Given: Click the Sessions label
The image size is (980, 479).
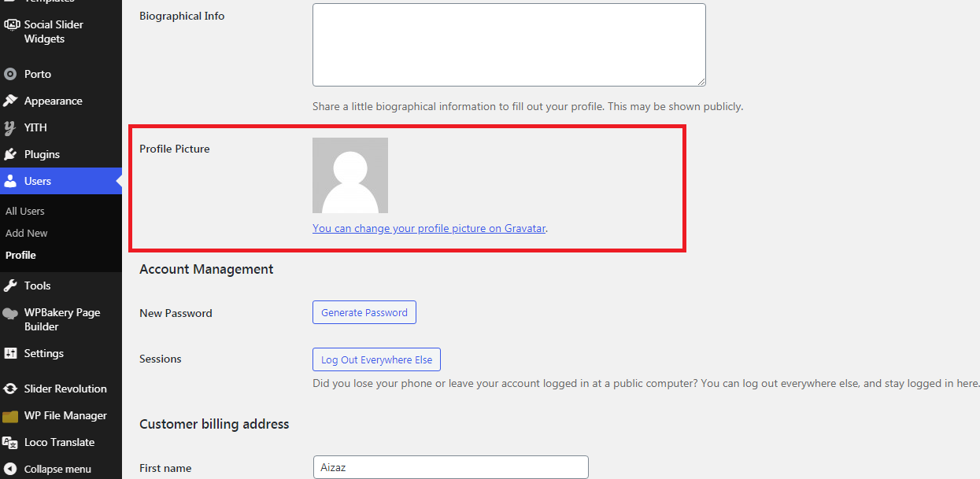Looking at the screenshot, I should coord(161,359).
